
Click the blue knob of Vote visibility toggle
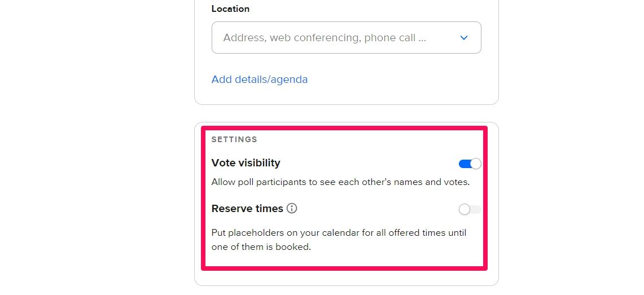click(476, 164)
